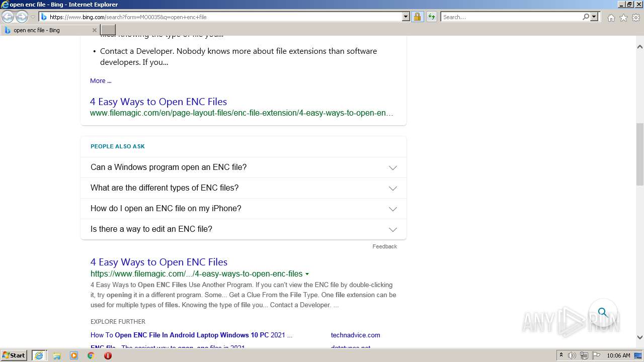Click the Feedback link
Viewport: 644px width, 362px height.
384,246
